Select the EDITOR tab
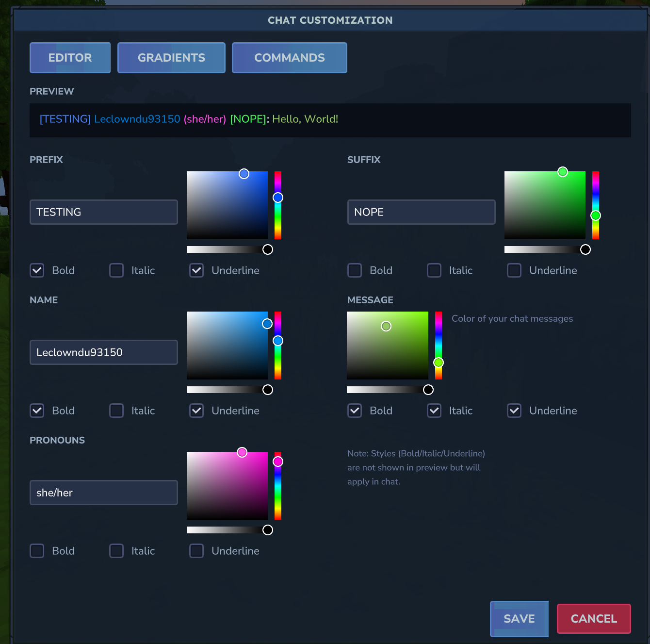Image resolution: width=650 pixels, height=644 pixels. [70, 57]
